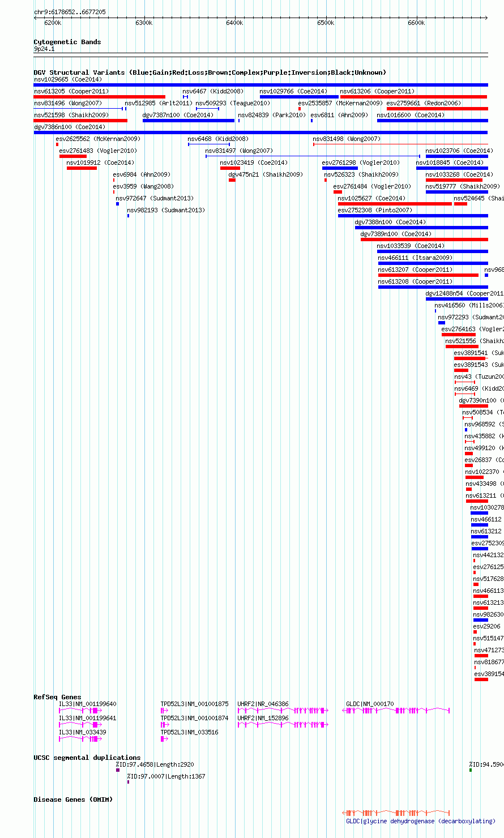Click the nsv1023706 (Coe2014) label
This screenshot has width=504, height=838.
pyautogui.click(x=459, y=151)
